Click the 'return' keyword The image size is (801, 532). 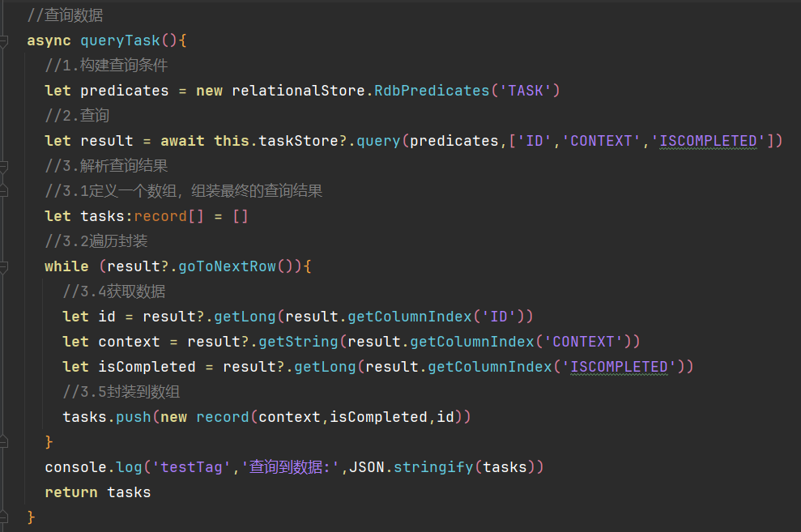click(x=71, y=492)
